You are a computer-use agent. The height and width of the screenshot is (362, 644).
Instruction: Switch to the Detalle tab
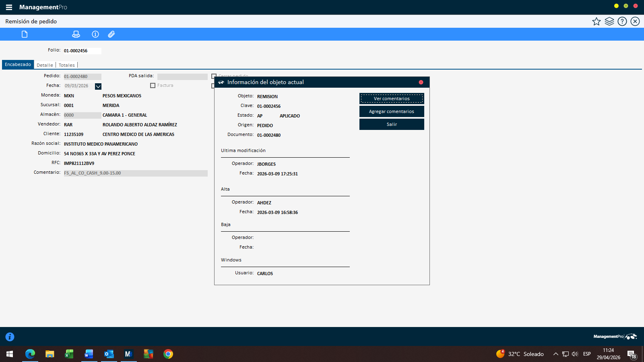coord(45,65)
